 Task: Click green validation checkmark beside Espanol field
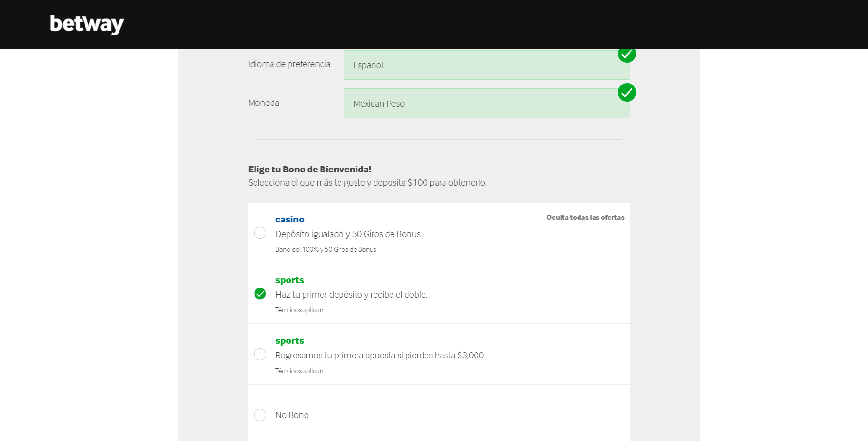tap(627, 54)
